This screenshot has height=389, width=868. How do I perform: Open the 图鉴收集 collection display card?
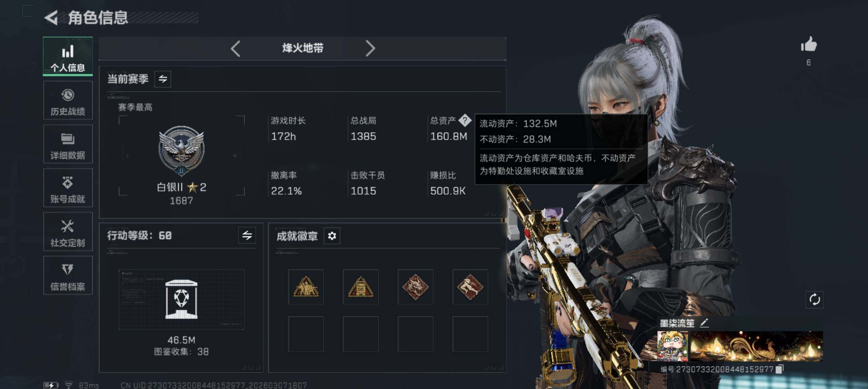click(x=181, y=299)
